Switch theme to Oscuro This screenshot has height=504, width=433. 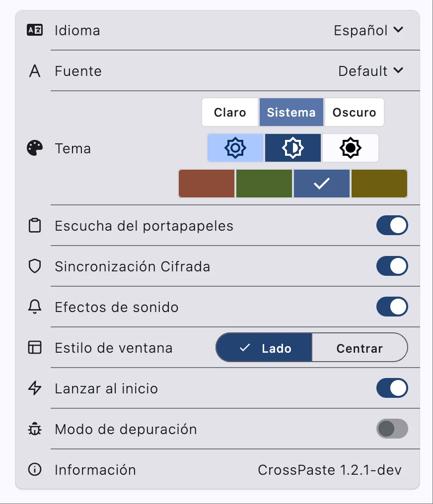click(x=354, y=112)
